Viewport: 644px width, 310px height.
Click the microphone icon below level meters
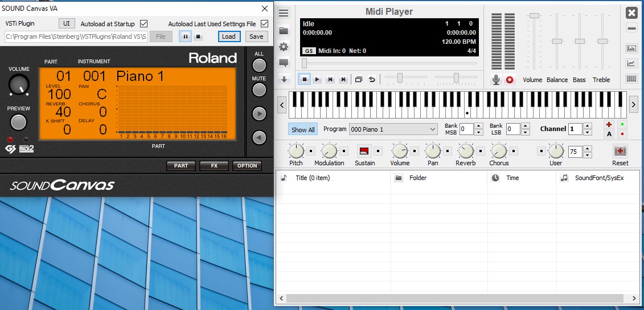496,80
